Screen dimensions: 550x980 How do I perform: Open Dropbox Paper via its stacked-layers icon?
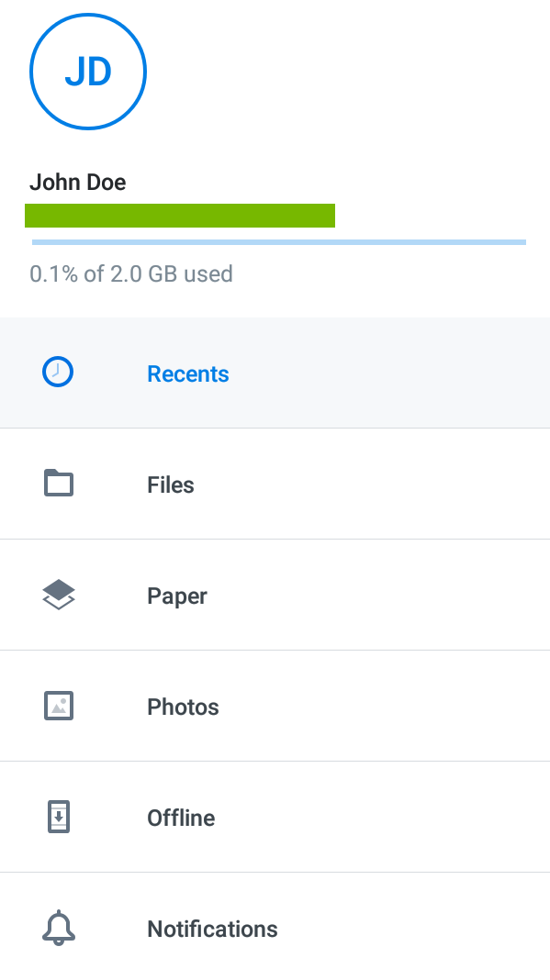tap(58, 594)
